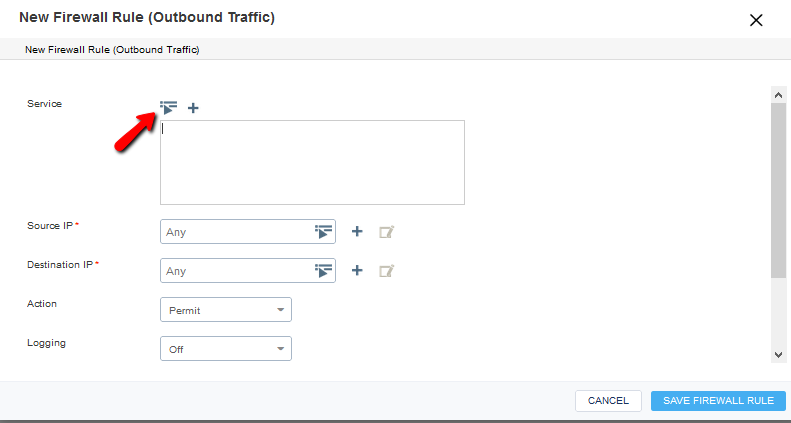791x423 pixels.
Task: Click the scrollbar down arrow
Action: point(778,354)
